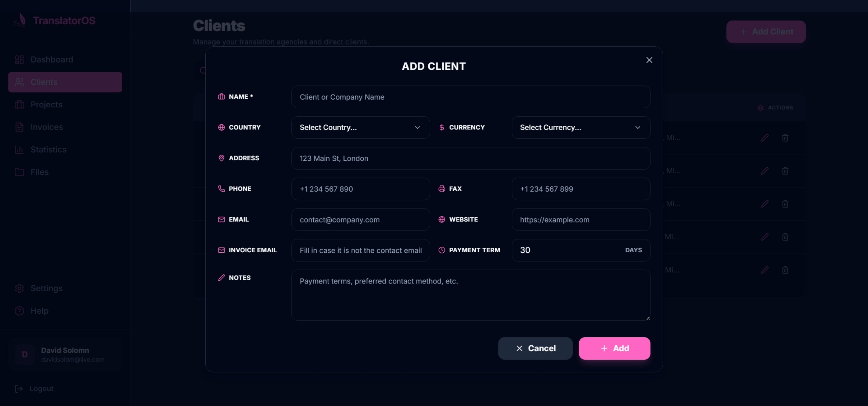The width and height of the screenshot is (868, 406).
Task: Click the trash icon on the first client row
Action: pyautogui.click(x=785, y=138)
